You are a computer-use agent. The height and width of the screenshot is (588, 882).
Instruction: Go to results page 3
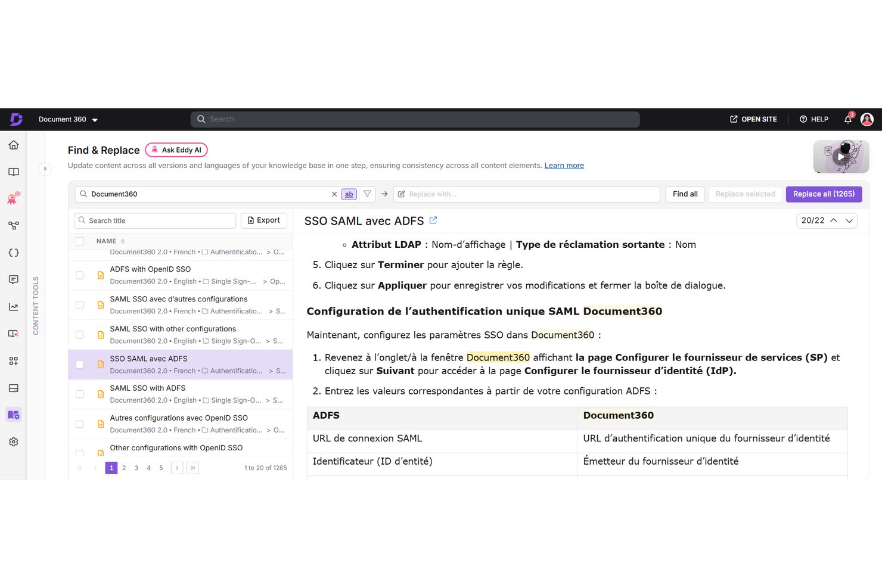[x=136, y=468]
